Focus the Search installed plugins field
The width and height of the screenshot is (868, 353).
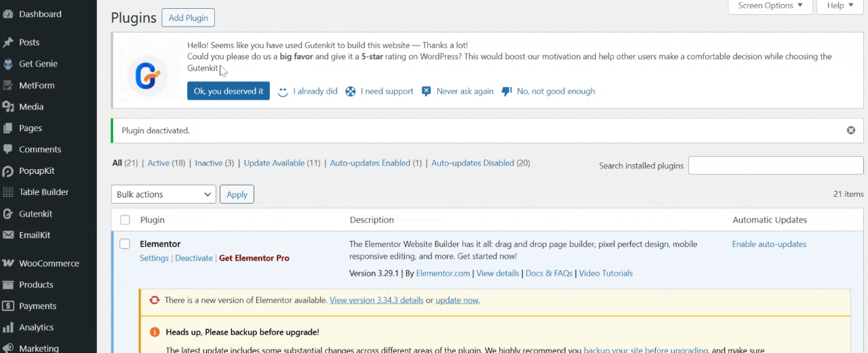(x=776, y=166)
